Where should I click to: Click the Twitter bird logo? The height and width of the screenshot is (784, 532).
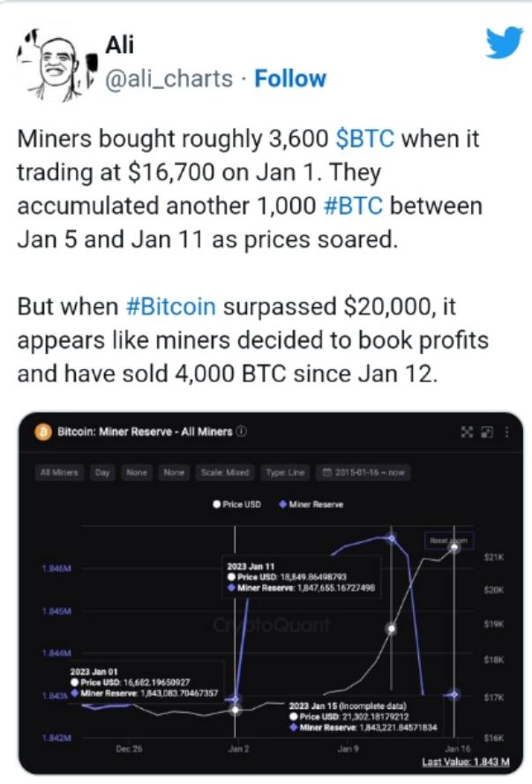(x=505, y=42)
